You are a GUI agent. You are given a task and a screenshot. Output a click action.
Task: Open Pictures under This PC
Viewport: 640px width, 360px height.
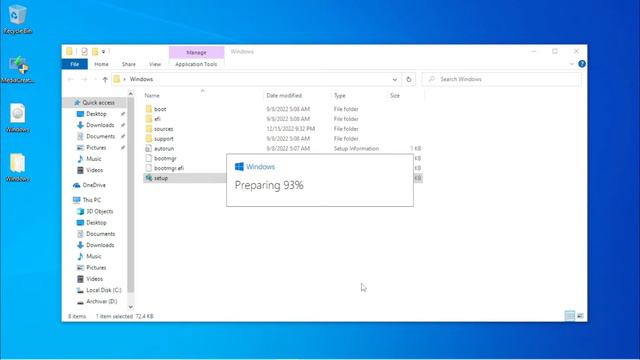point(96,267)
